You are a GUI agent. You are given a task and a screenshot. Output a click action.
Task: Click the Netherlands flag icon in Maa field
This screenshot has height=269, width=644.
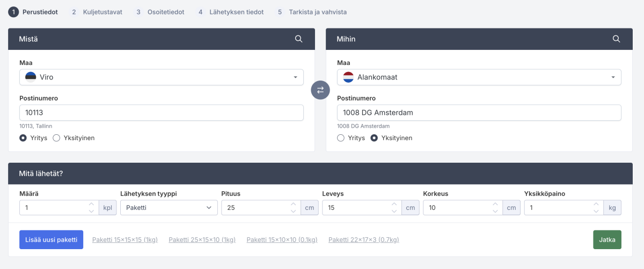tap(348, 77)
